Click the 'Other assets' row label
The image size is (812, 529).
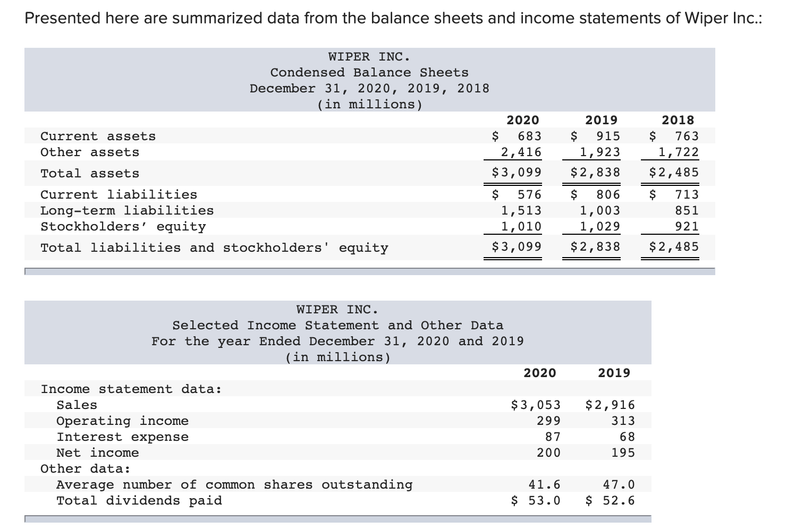point(90,152)
